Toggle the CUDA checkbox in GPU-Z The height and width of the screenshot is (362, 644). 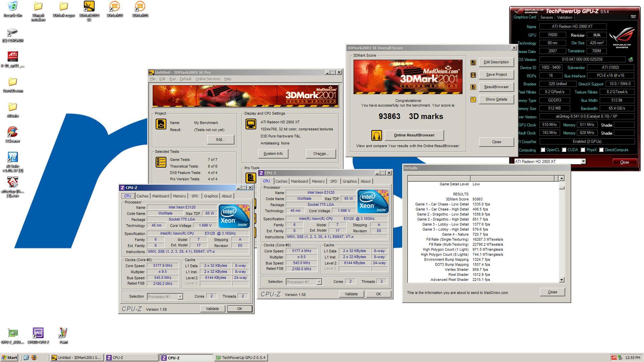click(x=564, y=150)
